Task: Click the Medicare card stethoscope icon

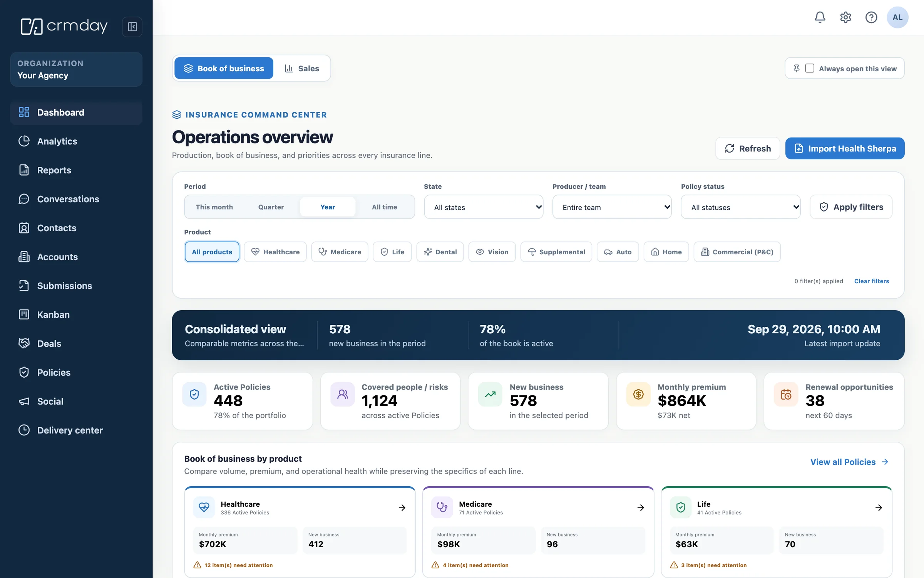Action: (x=442, y=507)
